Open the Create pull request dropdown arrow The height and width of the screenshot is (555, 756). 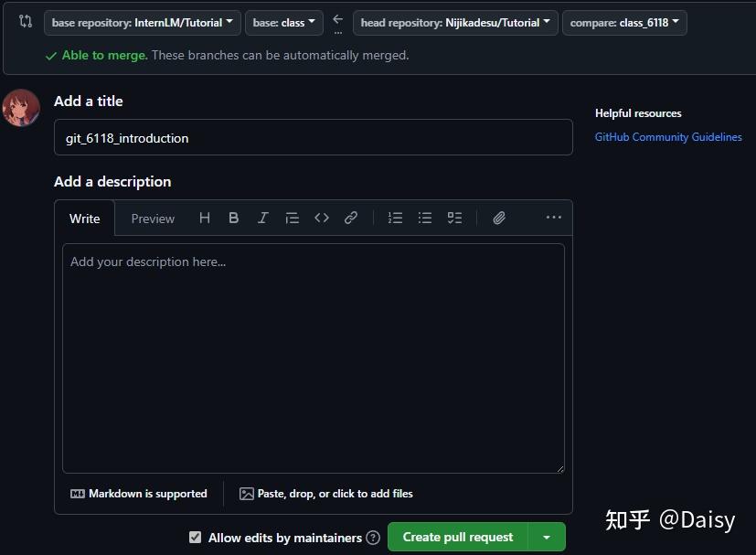point(546,537)
